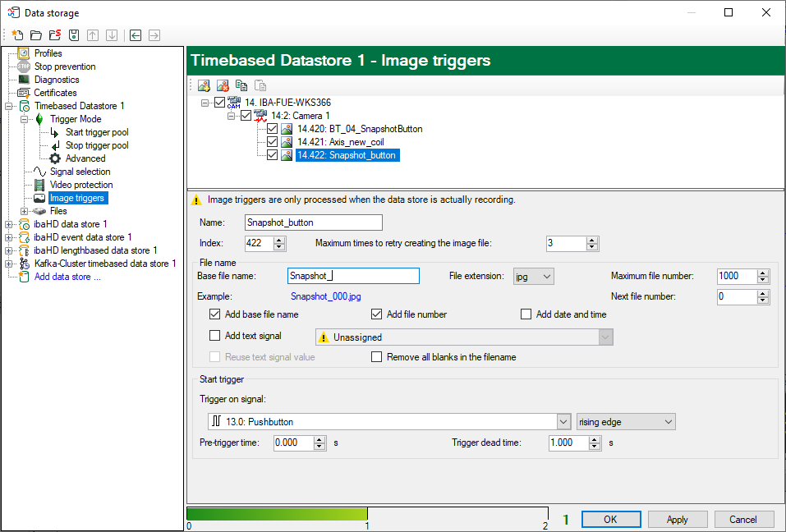Click the open folder toolbar icon
The height and width of the screenshot is (532, 786).
[35, 35]
